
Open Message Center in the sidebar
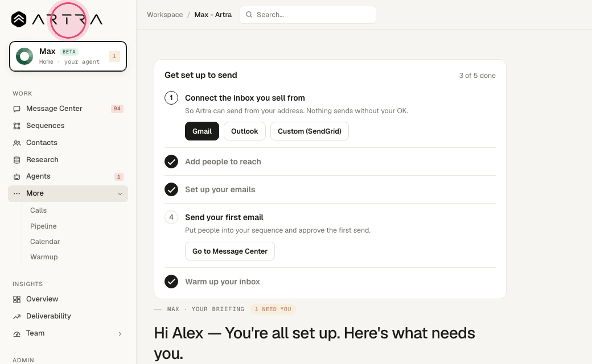(x=68, y=109)
